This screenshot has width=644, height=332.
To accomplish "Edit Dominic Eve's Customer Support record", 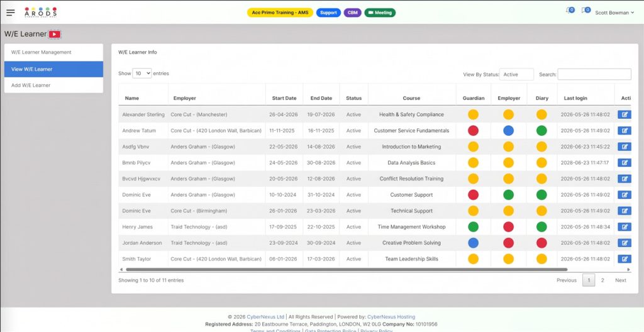I will tap(625, 195).
